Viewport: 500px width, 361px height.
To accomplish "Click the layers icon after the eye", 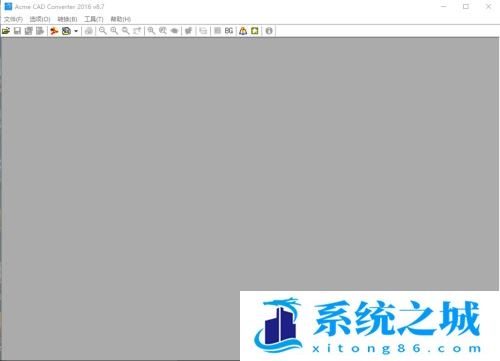I will point(188,31).
